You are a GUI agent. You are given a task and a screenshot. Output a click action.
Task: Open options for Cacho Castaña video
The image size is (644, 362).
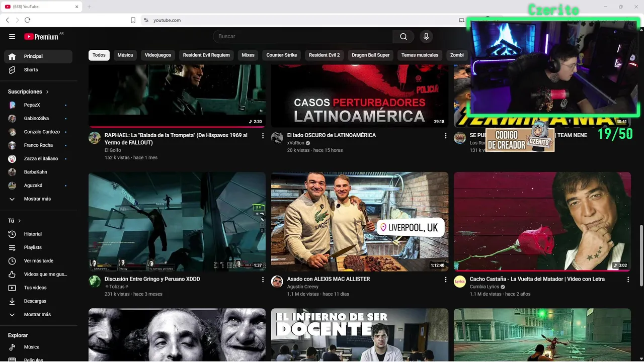pos(628,280)
